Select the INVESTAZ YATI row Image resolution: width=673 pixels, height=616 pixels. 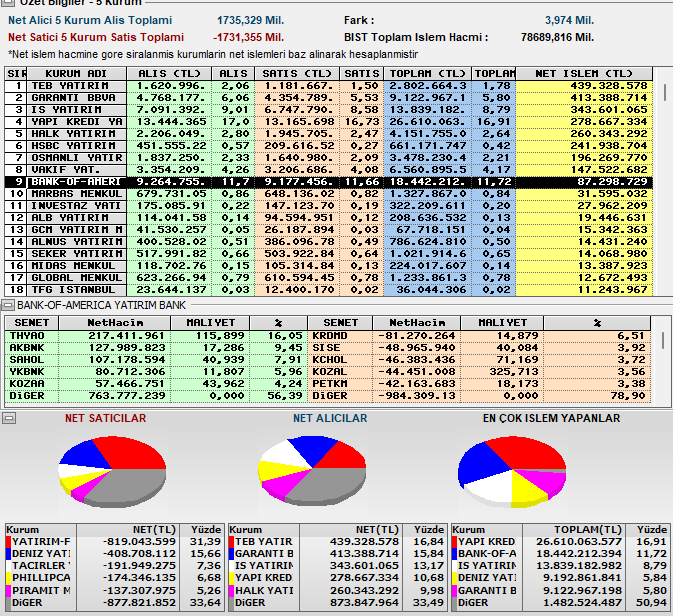[329, 206]
